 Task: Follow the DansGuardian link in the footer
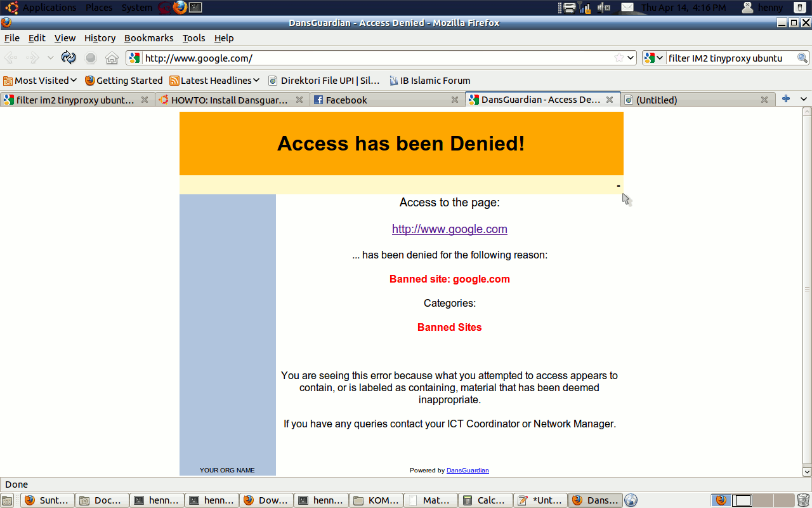tap(468, 471)
